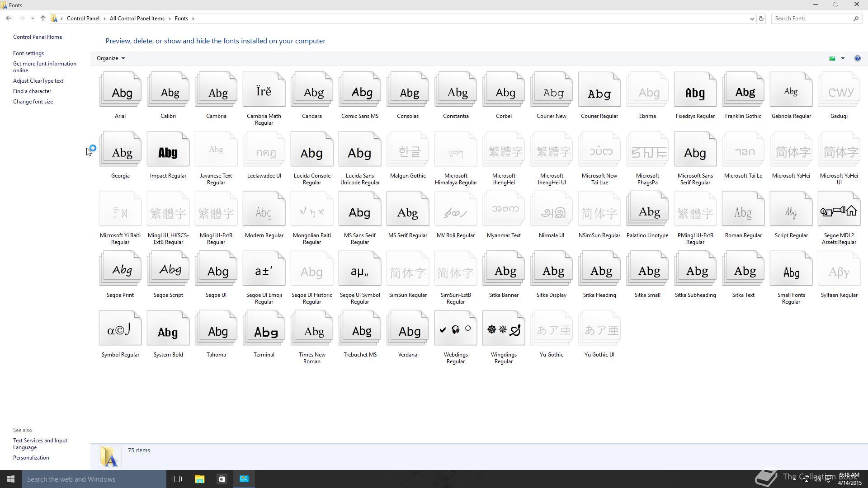Select the Small Fonts Regular font icon
Screen dimensions: 868x488
pyautogui.click(x=791, y=268)
